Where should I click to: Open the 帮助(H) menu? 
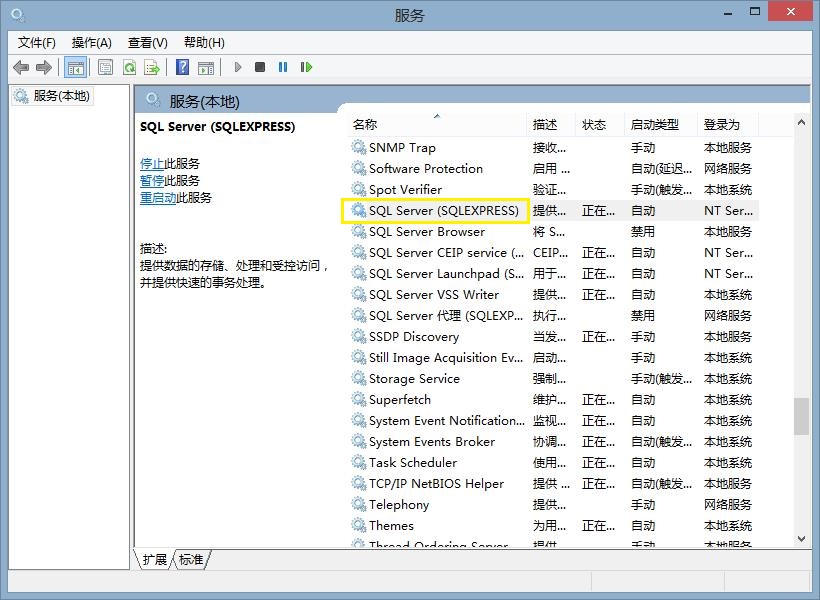[x=204, y=42]
